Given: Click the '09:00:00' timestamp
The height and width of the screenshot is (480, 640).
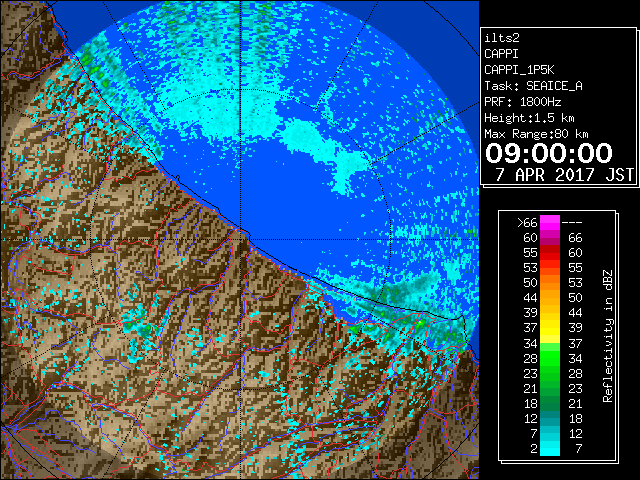Looking at the screenshot, I should tap(549, 153).
